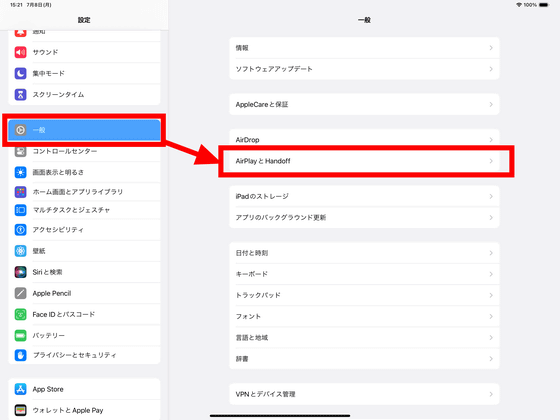
Task: Tap the Display and Brightness sun icon
Action: [x=20, y=172]
